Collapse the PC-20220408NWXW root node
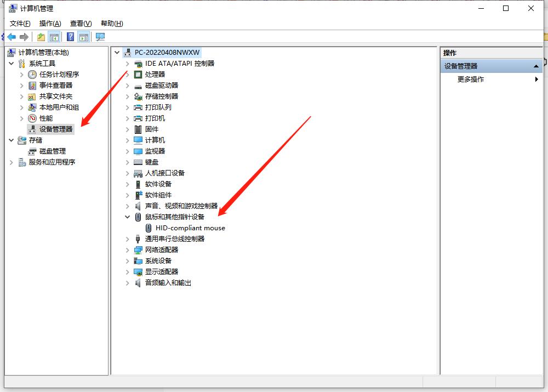Viewport: 548px width, 392px height. (117, 53)
